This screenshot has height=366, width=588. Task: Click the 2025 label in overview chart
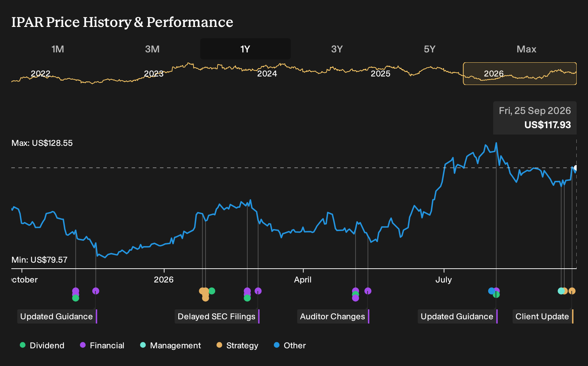pos(380,74)
